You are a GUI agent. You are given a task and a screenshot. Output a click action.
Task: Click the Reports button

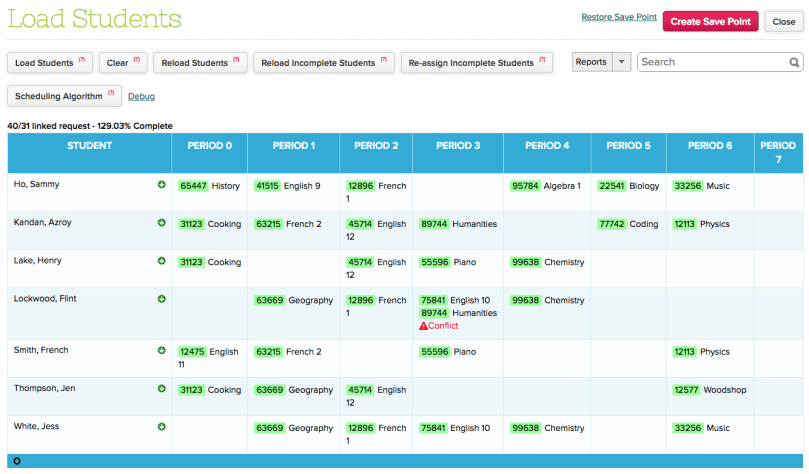point(591,62)
